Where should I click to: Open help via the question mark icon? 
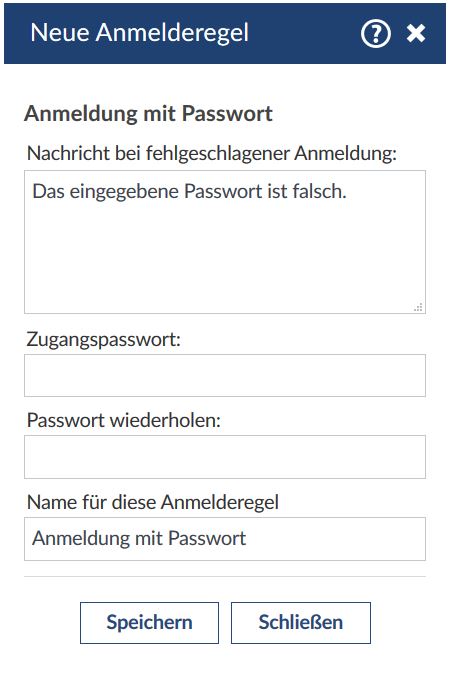376,34
